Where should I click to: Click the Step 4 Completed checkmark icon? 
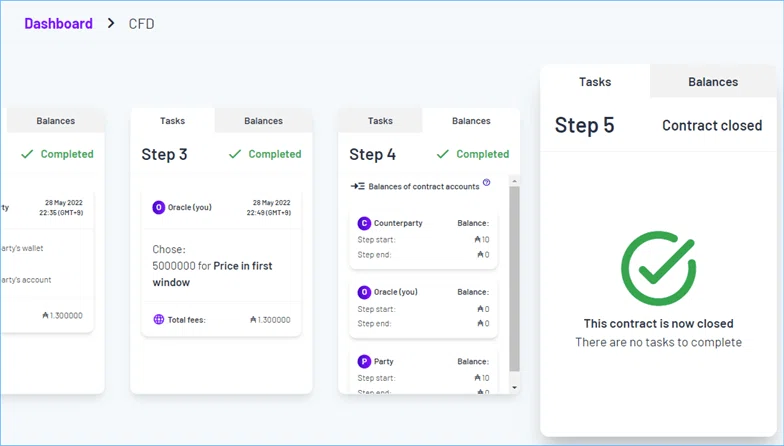click(443, 154)
